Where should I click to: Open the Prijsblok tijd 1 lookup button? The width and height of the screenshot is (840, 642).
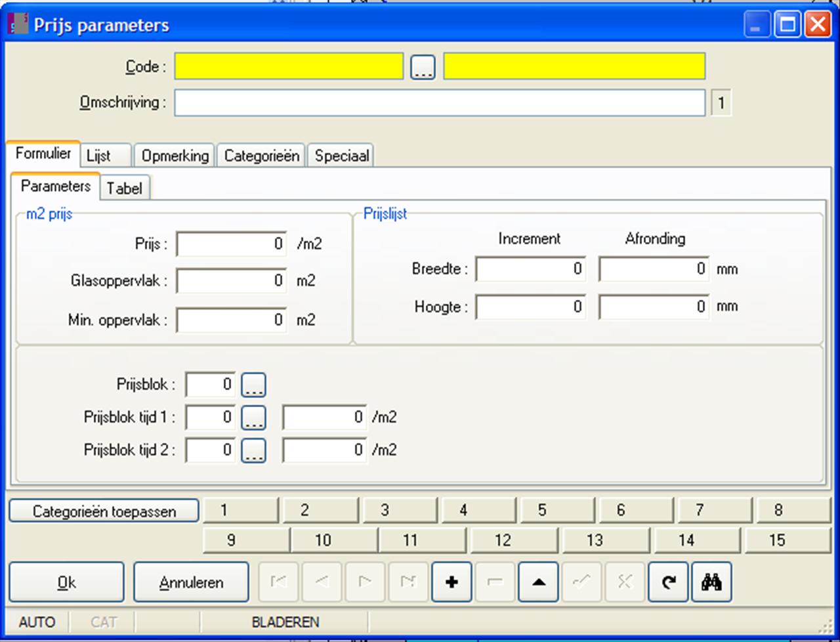pos(253,417)
